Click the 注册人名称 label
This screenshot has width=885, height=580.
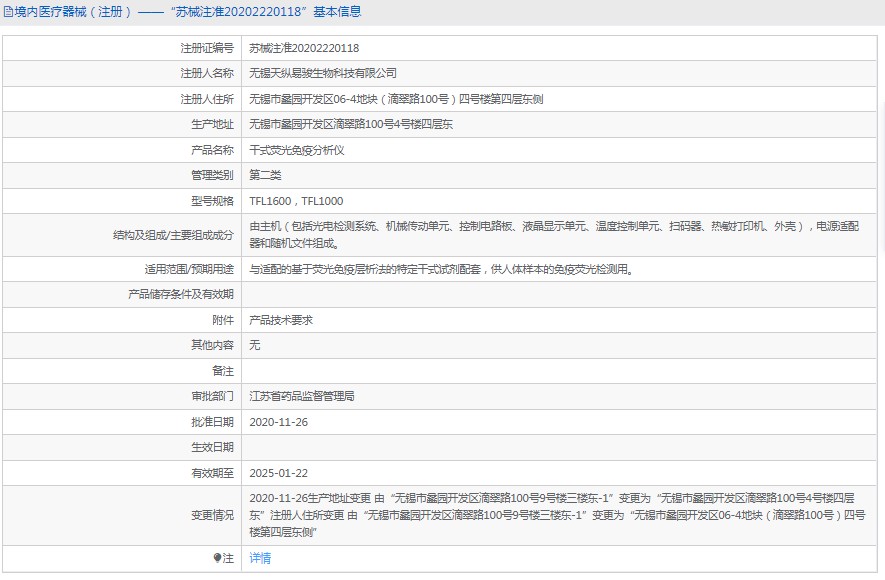pos(207,73)
